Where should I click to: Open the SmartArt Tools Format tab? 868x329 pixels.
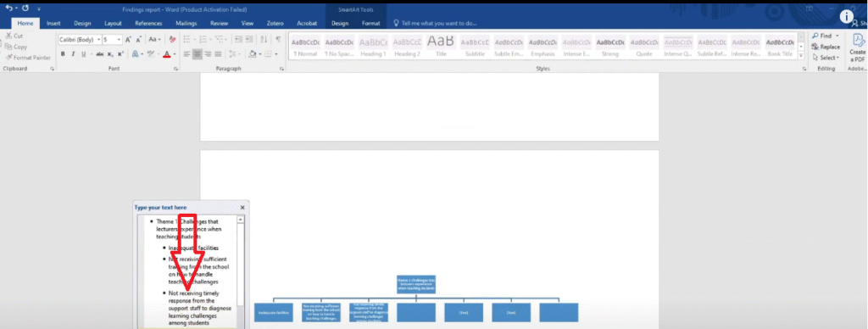point(371,23)
